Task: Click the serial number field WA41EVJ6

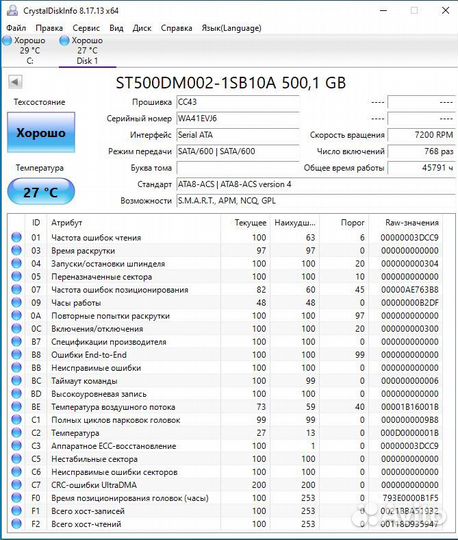Action: 238,118
